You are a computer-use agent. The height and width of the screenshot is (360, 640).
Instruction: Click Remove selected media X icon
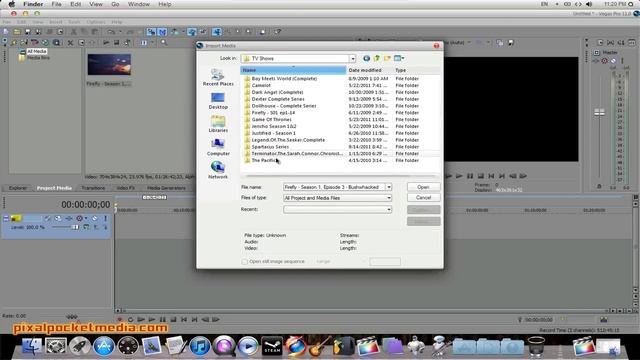(70, 42)
